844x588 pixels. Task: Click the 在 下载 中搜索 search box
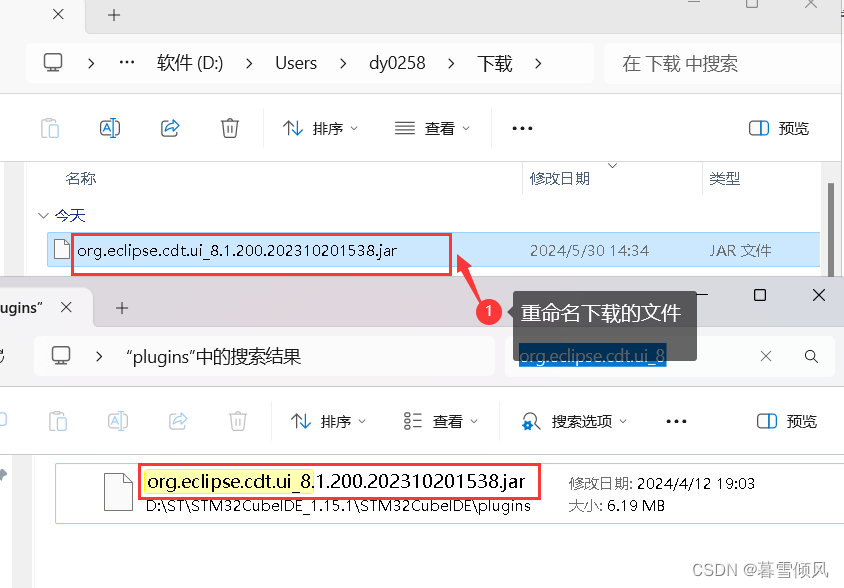pyautogui.click(x=721, y=64)
